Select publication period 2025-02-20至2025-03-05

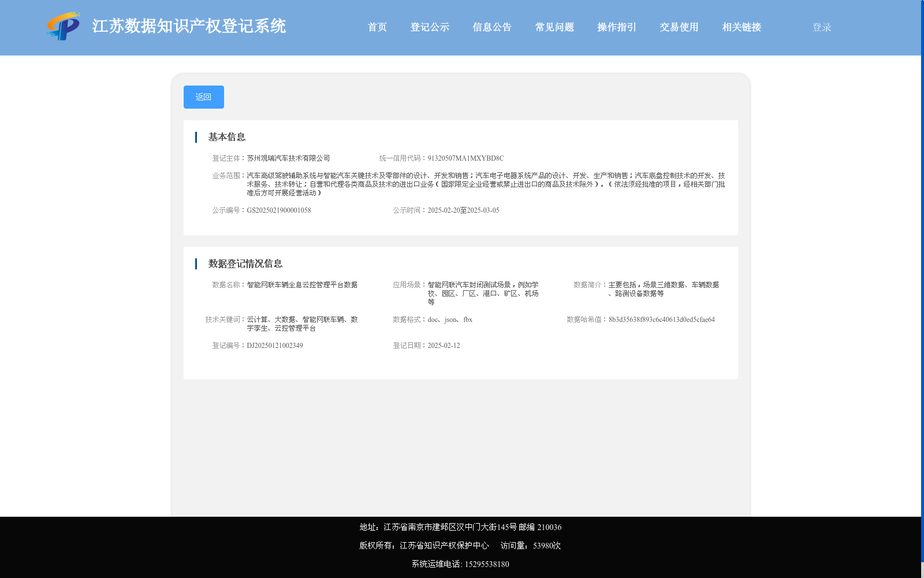463,210
